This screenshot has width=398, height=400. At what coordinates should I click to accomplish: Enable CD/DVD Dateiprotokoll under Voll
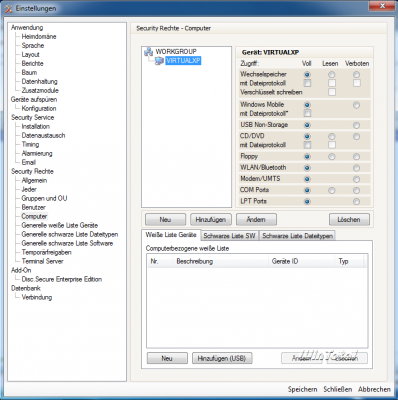[307, 145]
